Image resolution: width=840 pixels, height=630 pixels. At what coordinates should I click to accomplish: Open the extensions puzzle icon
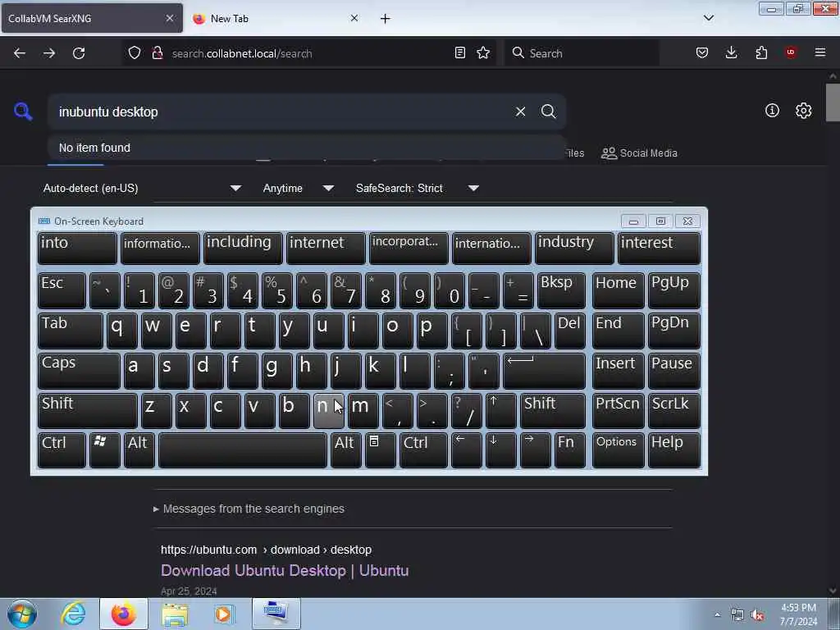(x=761, y=53)
